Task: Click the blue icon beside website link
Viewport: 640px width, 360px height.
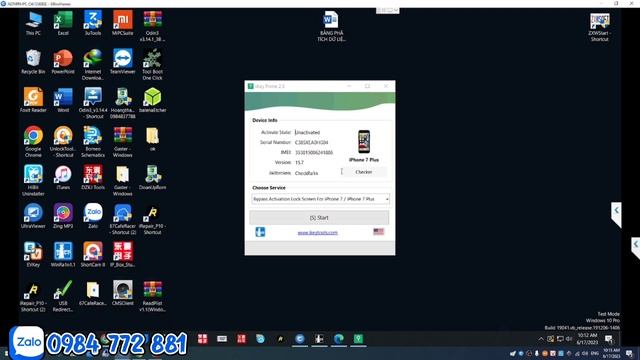Action: (260, 232)
